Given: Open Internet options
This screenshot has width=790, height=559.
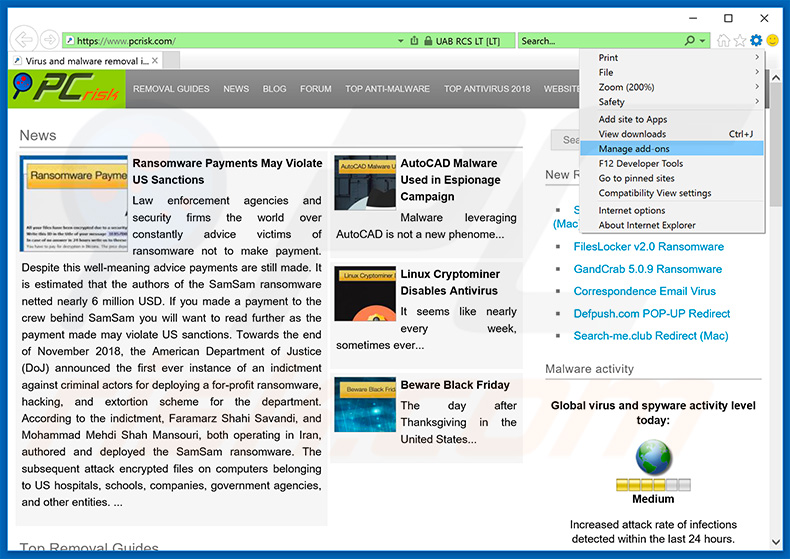Looking at the screenshot, I should pos(672,210).
